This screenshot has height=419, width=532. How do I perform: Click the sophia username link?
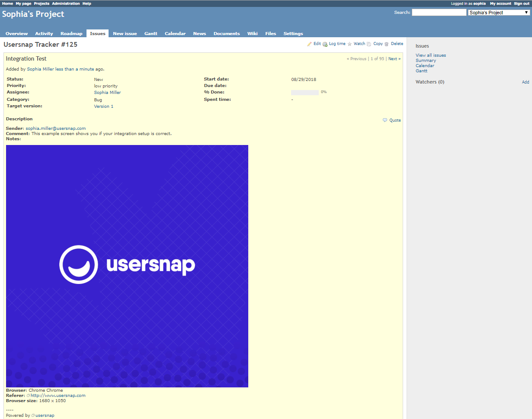tap(480, 3)
